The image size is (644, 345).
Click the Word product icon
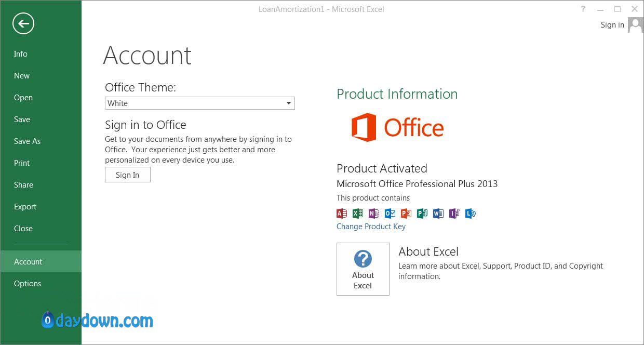[438, 213]
